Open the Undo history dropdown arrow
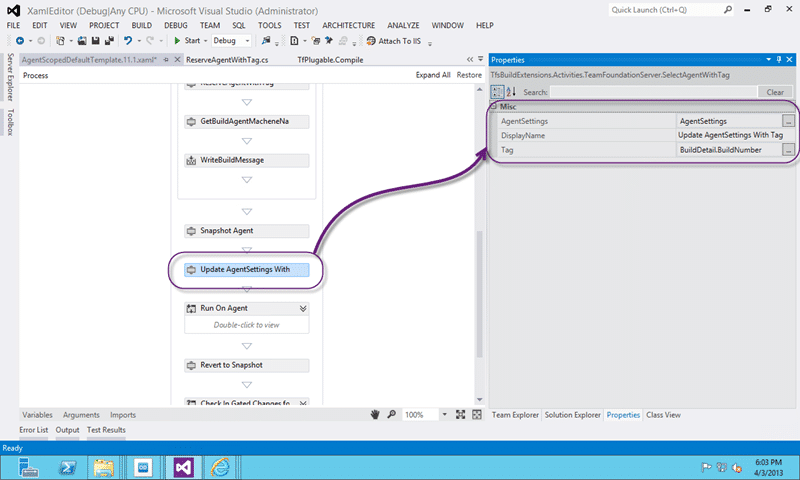Viewport: 800px width, 480px height. [139, 41]
